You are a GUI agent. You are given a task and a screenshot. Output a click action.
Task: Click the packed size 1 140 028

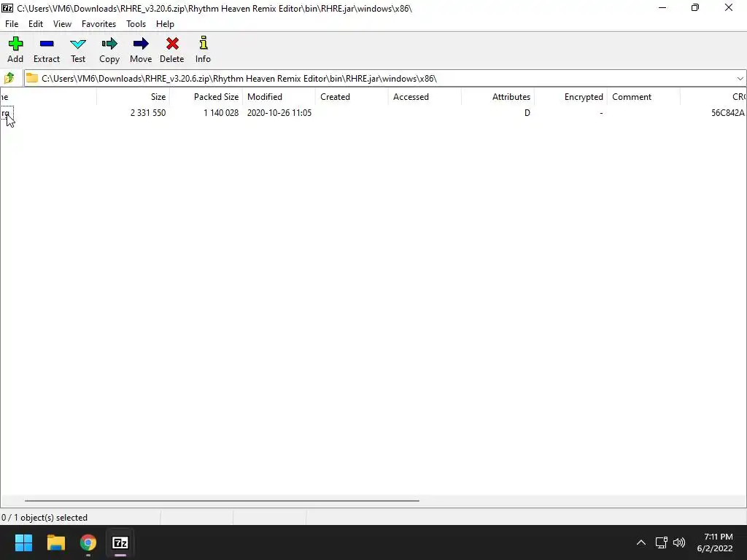coord(221,113)
